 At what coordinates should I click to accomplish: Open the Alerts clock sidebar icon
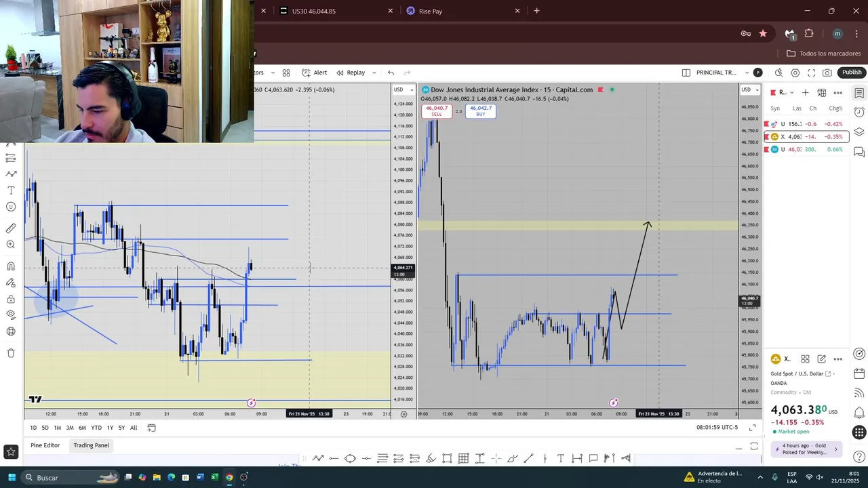point(859,112)
